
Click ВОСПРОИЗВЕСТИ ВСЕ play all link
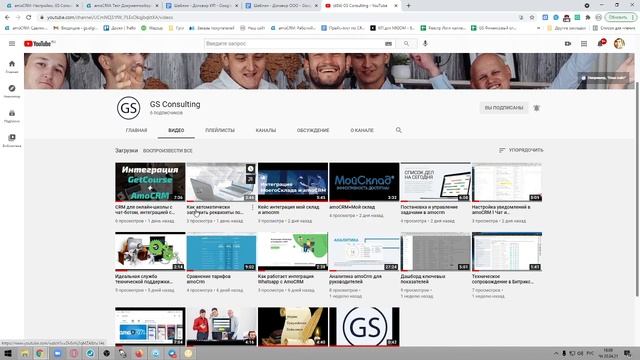coord(167,151)
